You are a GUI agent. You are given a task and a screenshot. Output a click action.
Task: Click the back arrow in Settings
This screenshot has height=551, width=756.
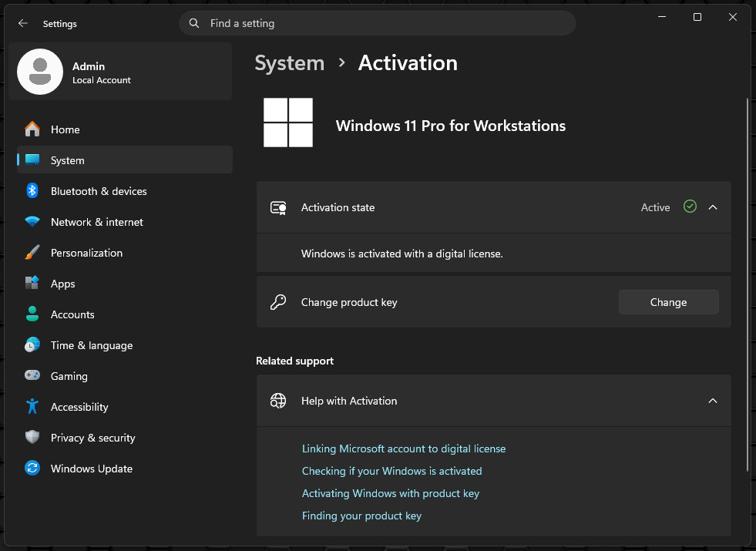tap(22, 23)
